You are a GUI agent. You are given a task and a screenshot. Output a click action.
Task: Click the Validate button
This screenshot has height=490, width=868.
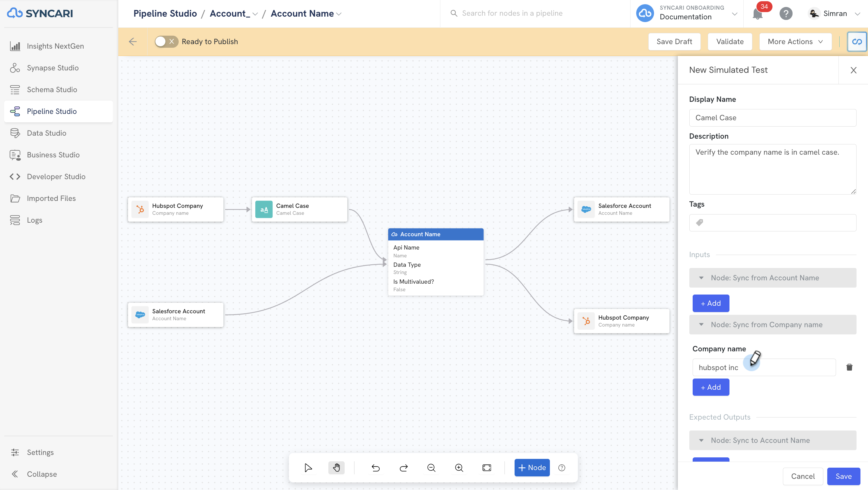point(730,41)
